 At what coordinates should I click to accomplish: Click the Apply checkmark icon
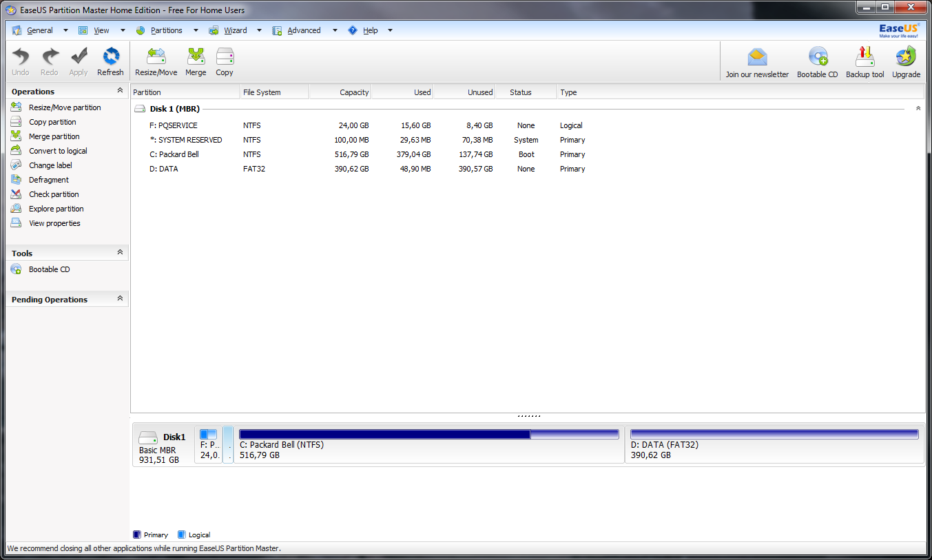click(79, 56)
